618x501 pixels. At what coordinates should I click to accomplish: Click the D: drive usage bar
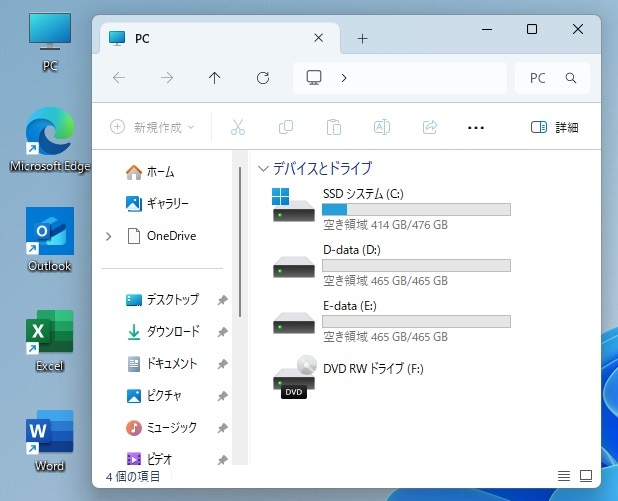coord(416,265)
